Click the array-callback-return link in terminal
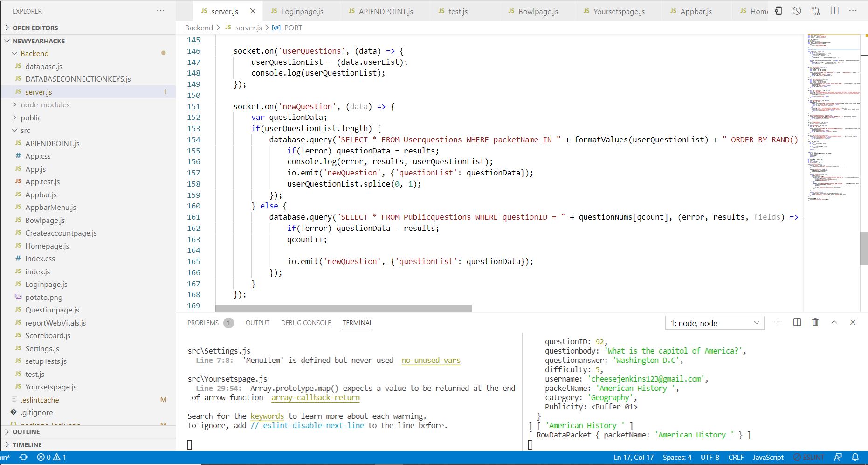The image size is (868, 465). [316, 397]
